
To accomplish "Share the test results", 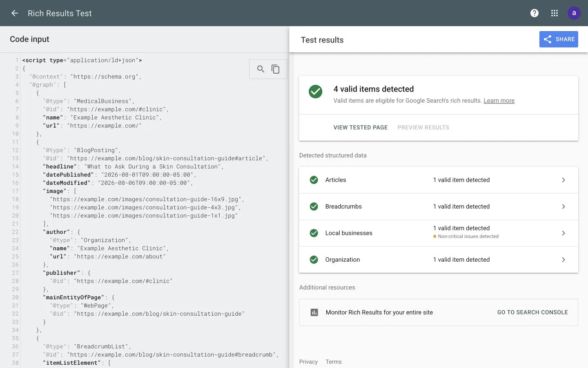I will click(559, 39).
